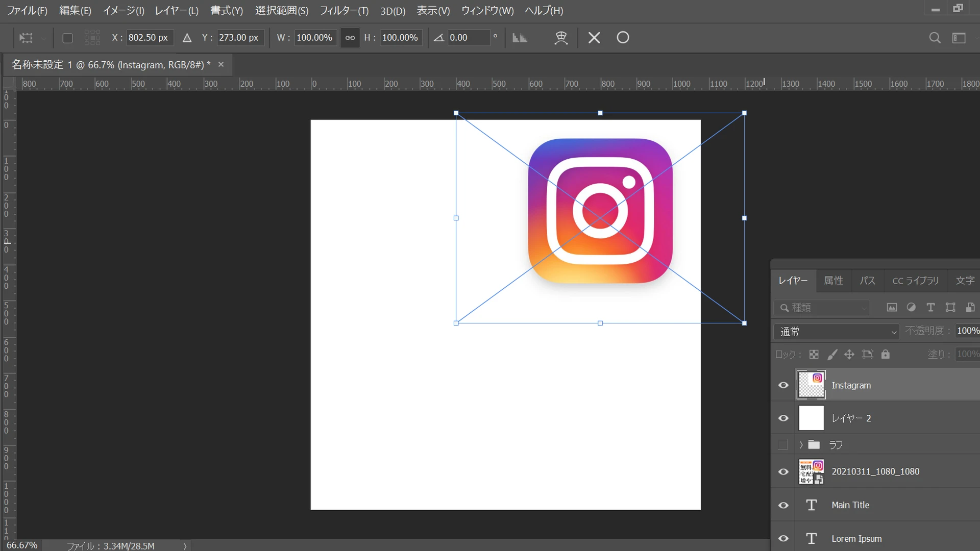Filter layers by adjustment layer icon
Viewport: 980px width, 551px height.
[x=911, y=307]
